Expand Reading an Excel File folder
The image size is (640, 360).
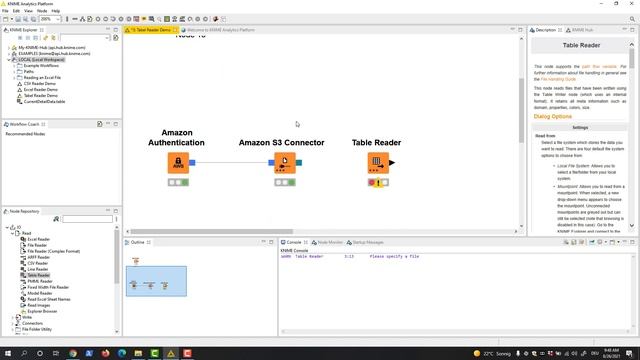click(x=14, y=78)
